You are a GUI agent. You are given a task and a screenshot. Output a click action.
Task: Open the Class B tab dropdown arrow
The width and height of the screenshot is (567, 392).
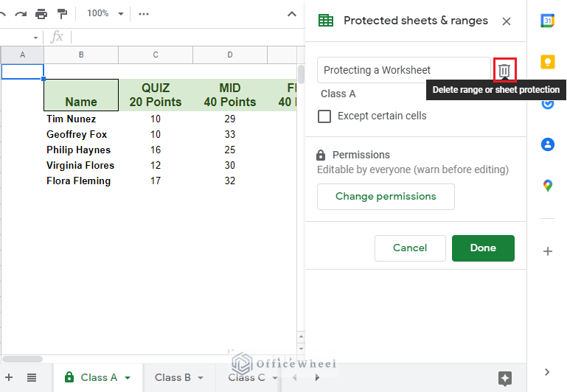(x=201, y=378)
